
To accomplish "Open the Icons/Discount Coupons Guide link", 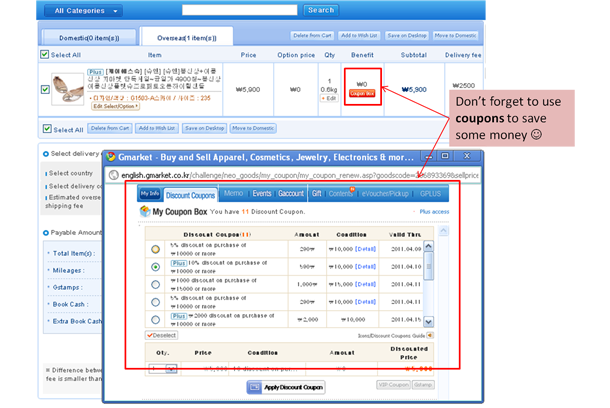I will coord(391,336).
